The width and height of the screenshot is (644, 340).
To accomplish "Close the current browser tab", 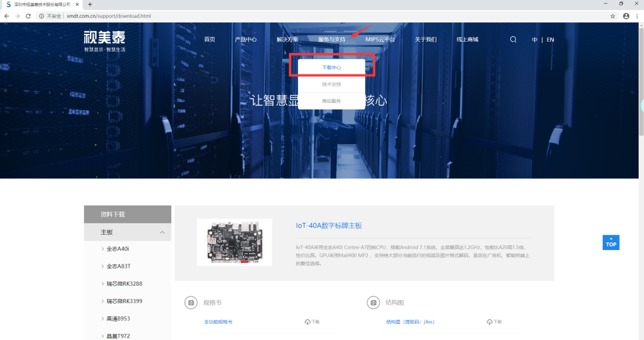I will (x=77, y=5).
